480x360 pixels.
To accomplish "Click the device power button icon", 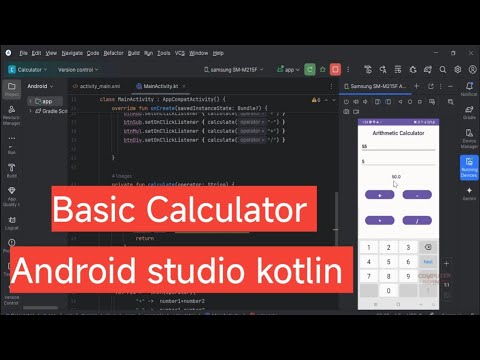I will 346,102.
